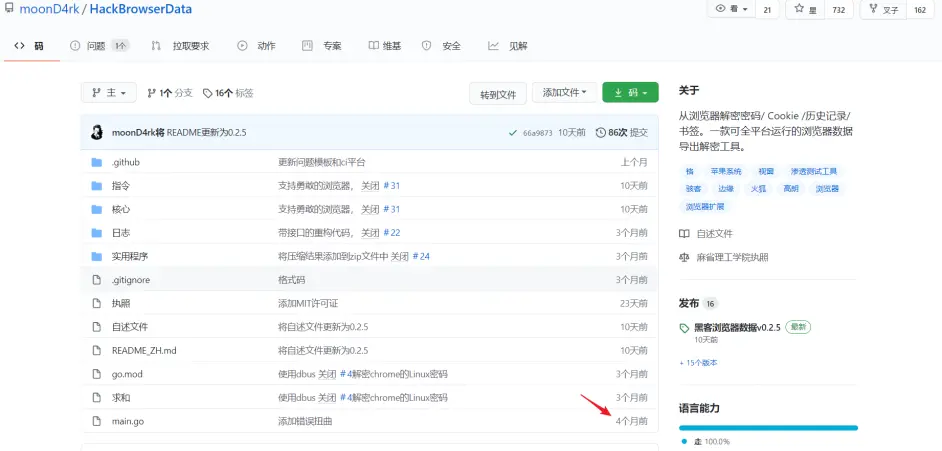Click the 执照 file icon

click(96, 303)
